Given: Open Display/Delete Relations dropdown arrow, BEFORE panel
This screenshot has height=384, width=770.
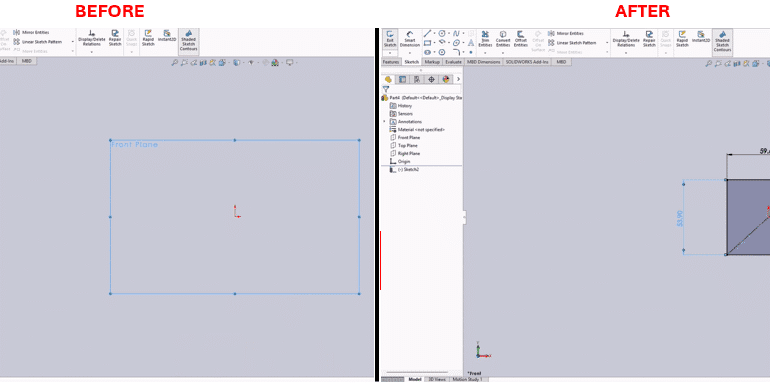Looking at the screenshot, I should pyautogui.click(x=91, y=52).
